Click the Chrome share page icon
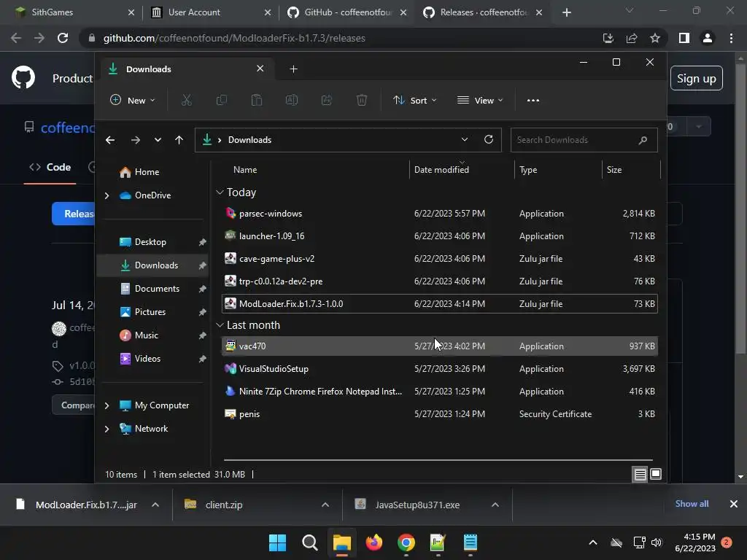 coord(632,38)
